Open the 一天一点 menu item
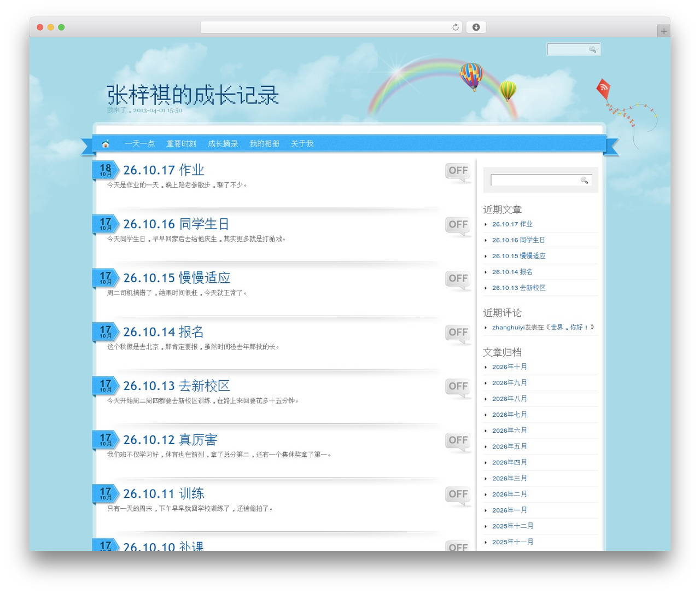Screen dimensions: 700x593 pos(139,144)
